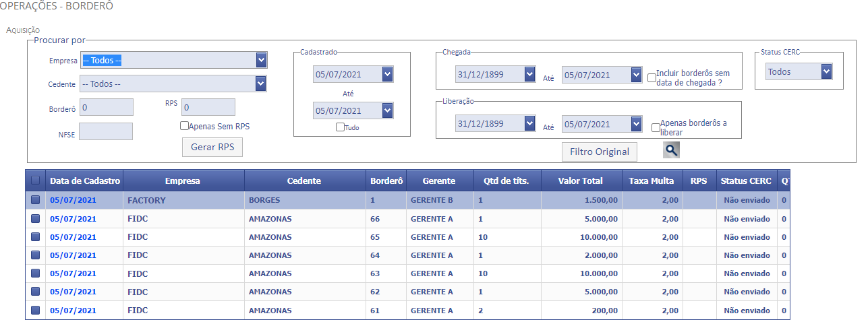868x324 pixels.
Task: Open date link for borderô 61 row
Action: coord(73,311)
